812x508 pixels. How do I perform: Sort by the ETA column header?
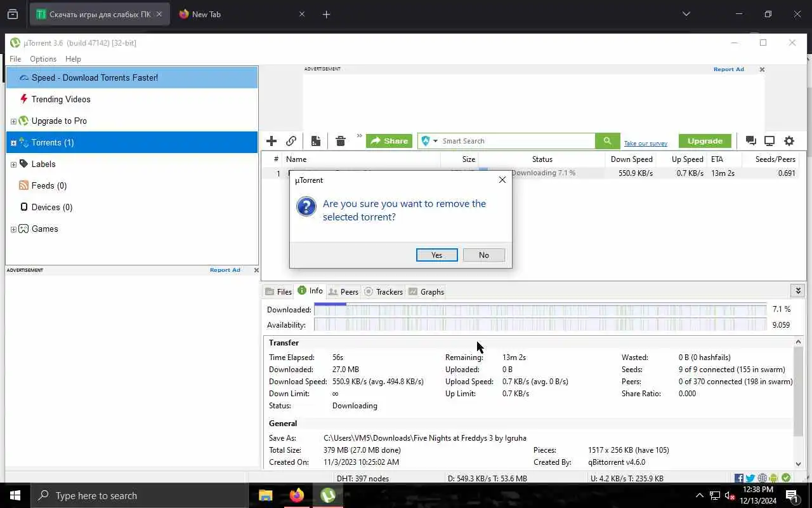pyautogui.click(x=725, y=159)
